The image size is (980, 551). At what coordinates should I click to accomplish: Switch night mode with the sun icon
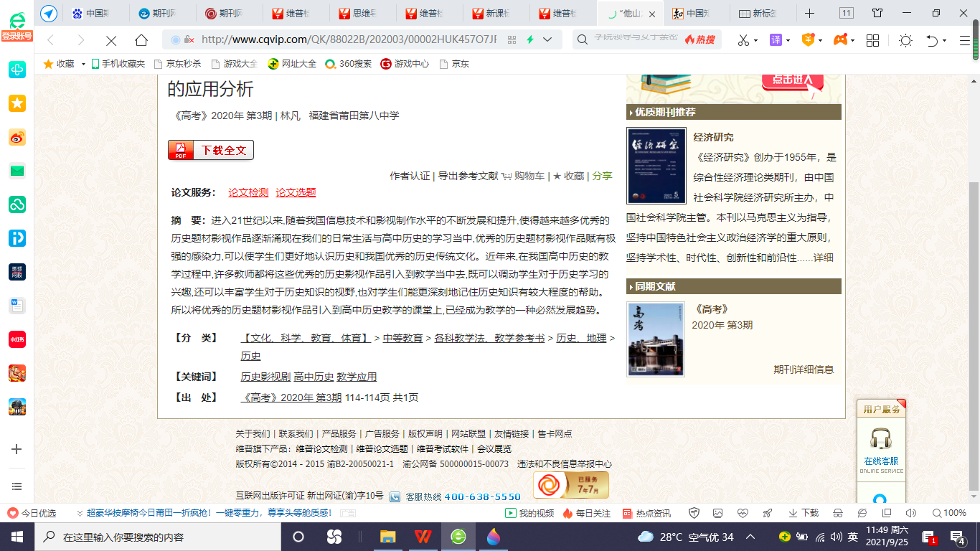[x=905, y=40]
